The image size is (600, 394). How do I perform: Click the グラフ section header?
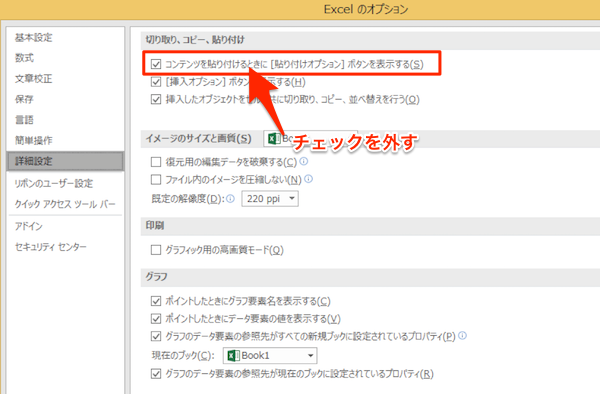coord(156,277)
